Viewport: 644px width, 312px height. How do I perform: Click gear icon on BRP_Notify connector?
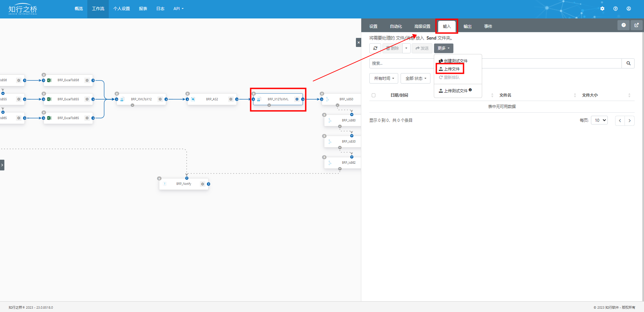click(x=202, y=184)
